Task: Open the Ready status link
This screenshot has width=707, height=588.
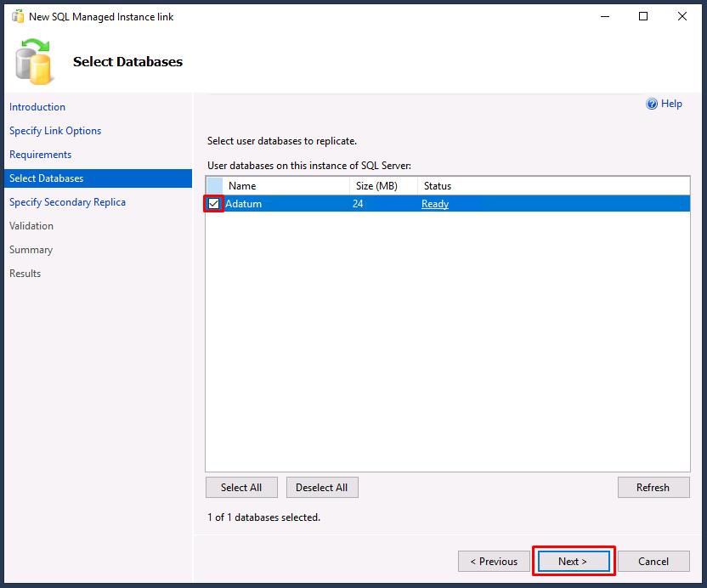Action: click(x=435, y=204)
